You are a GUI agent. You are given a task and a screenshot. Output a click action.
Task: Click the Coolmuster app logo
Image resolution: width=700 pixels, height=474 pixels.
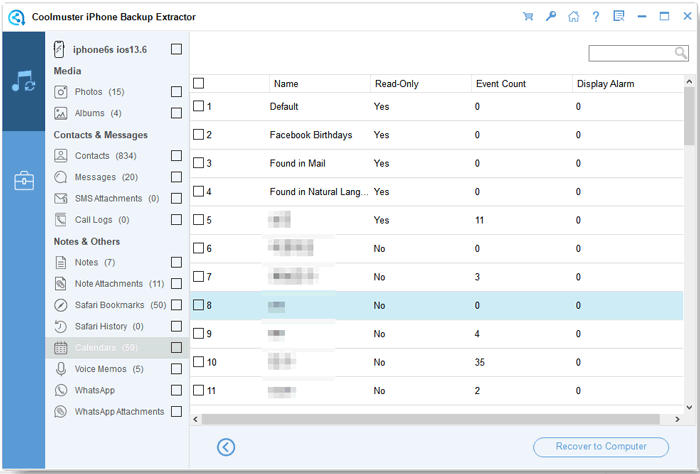pos(17,17)
